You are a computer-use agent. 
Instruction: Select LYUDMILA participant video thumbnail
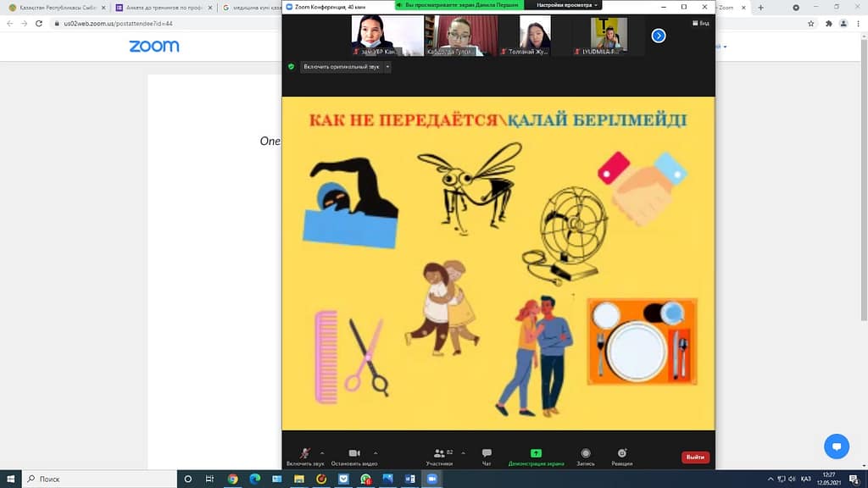609,36
